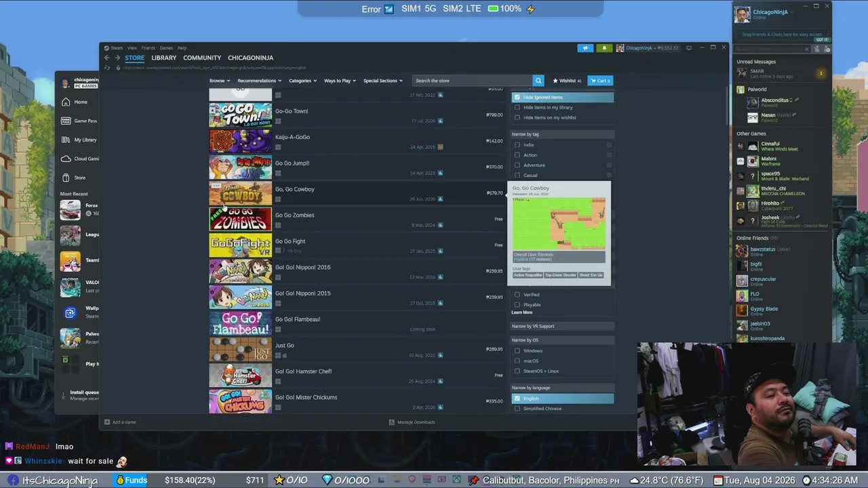Click the Install queue download icon

64,395
